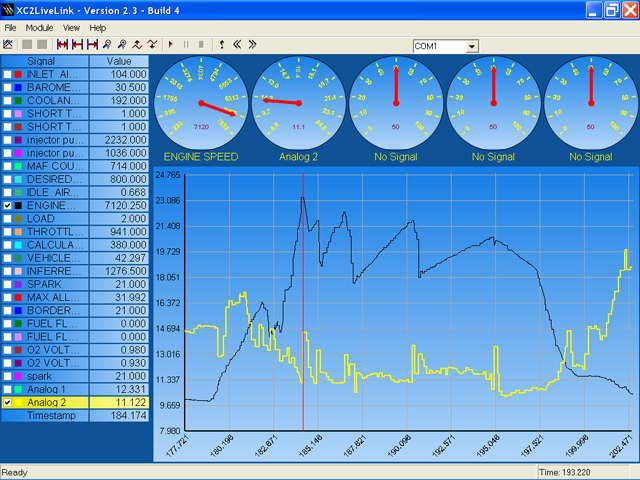Open the Help menu
This screenshot has width=640, height=480.
coord(97,28)
